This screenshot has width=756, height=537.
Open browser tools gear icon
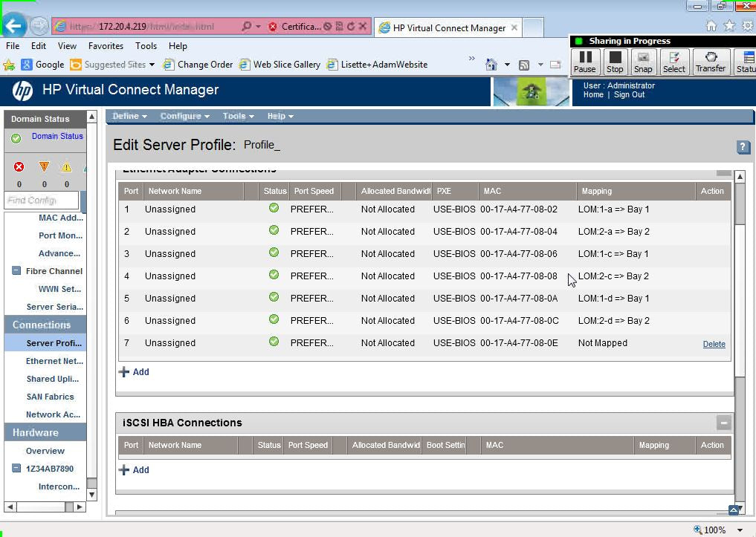pyautogui.click(x=748, y=26)
